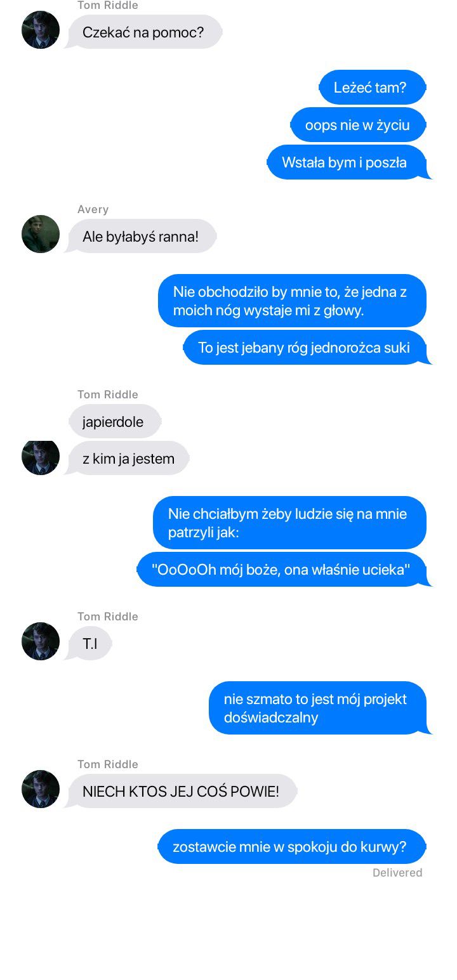Tap Avery's 'Ale byłabyś ranna!' message
The height and width of the screenshot is (980, 457).
point(142,237)
